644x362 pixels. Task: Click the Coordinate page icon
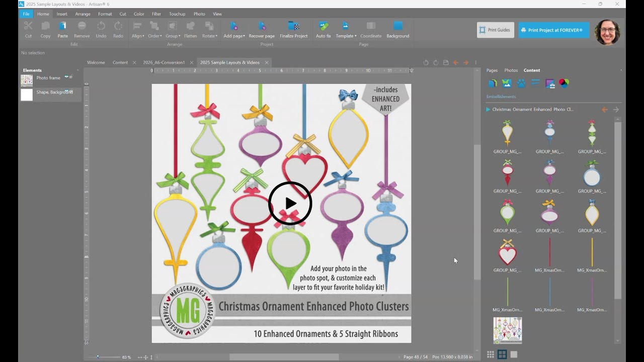point(371,26)
